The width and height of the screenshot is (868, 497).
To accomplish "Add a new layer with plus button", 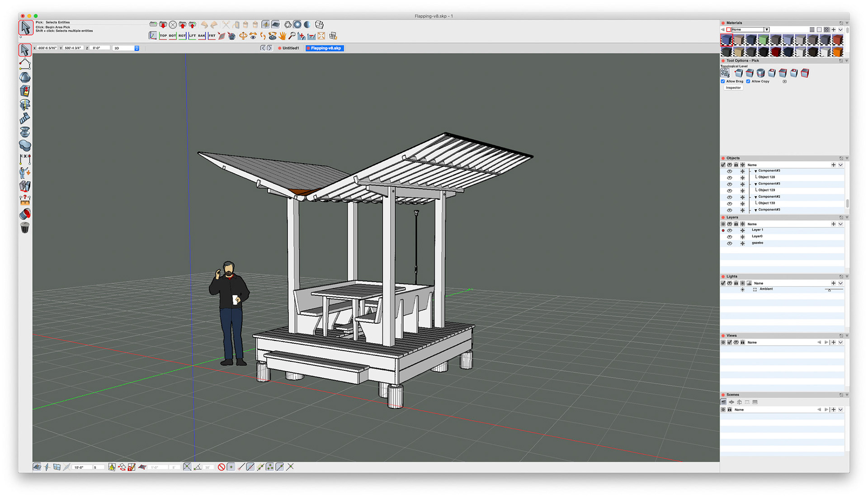I will pyautogui.click(x=833, y=224).
